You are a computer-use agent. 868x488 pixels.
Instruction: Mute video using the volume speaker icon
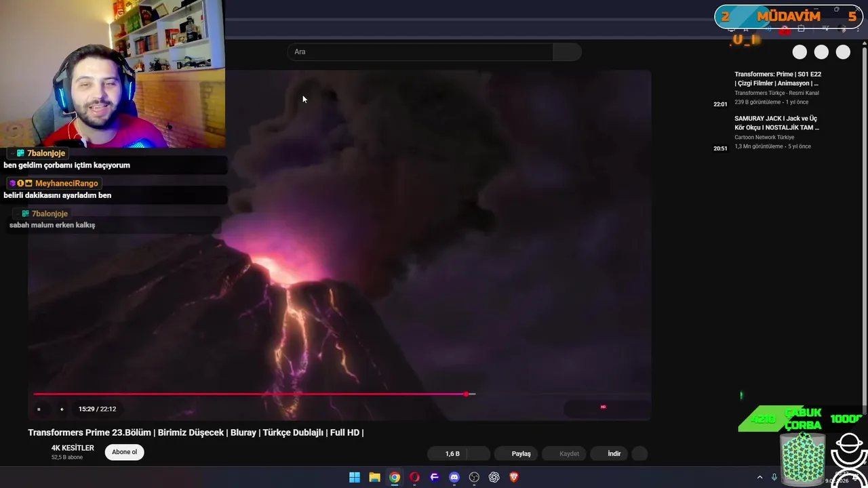(62, 409)
